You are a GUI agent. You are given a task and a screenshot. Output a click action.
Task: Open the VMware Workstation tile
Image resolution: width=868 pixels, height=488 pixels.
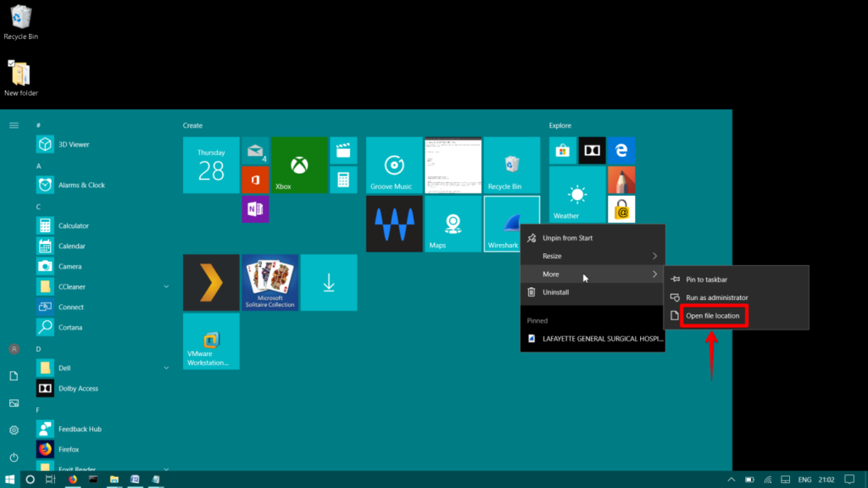[211, 341]
